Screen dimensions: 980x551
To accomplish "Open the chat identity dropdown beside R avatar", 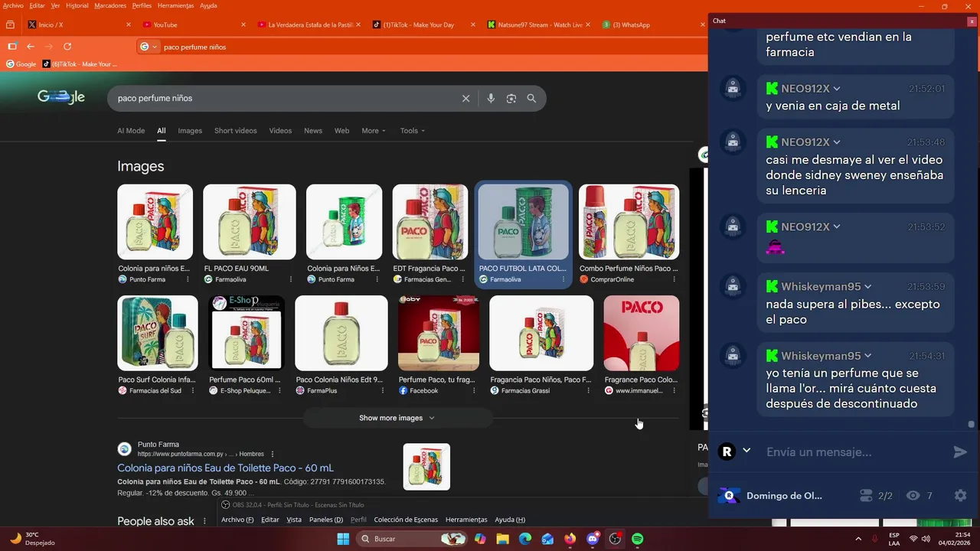I will (x=746, y=451).
